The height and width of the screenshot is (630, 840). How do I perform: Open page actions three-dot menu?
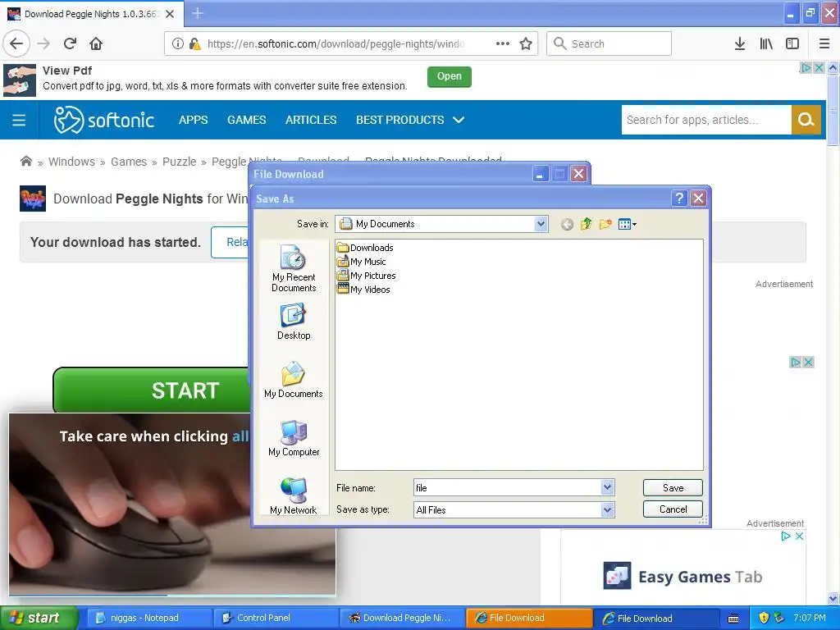pyautogui.click(x=503, y=43)
